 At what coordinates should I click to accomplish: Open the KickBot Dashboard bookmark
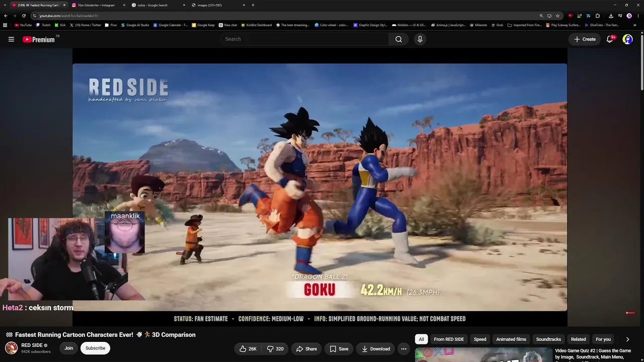[257, 25]
